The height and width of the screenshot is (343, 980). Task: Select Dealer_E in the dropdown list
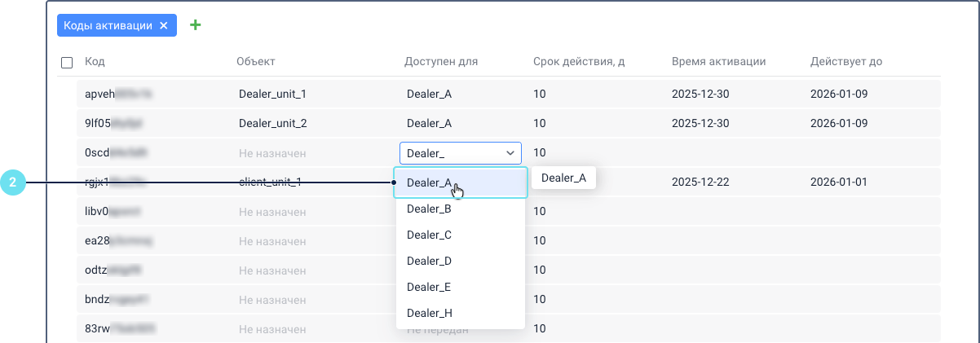tap(461, 287)
